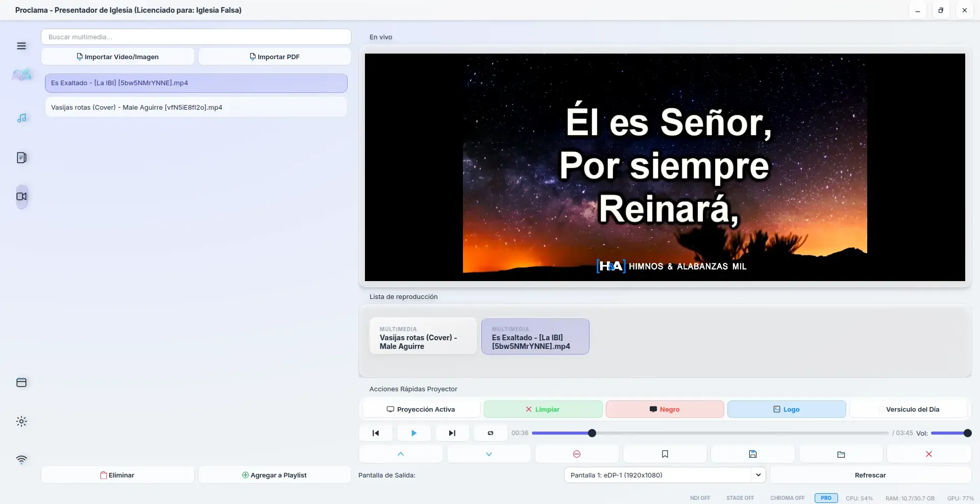Select Vasijas rotas playlist card
This screenshot has height=504, width=980.
tap(423, 336)
